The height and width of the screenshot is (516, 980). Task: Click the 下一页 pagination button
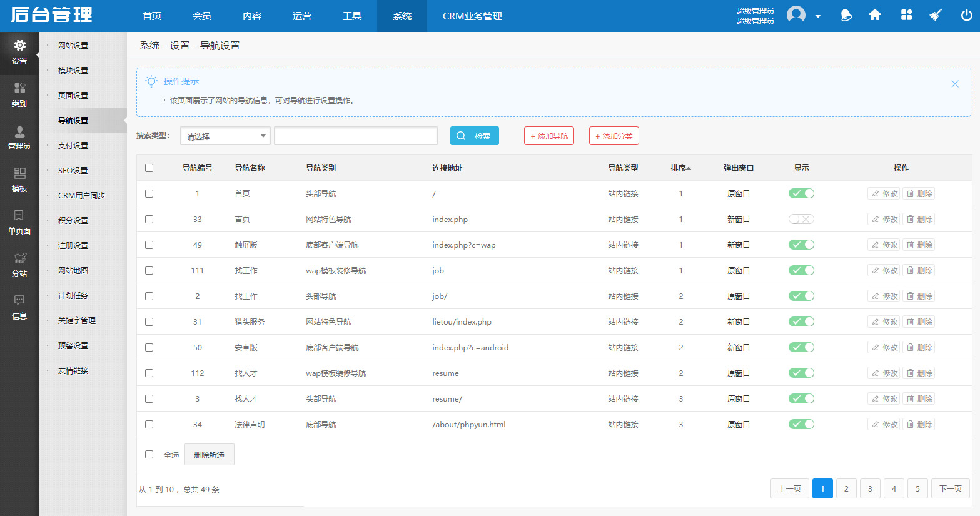click(951, 488)
